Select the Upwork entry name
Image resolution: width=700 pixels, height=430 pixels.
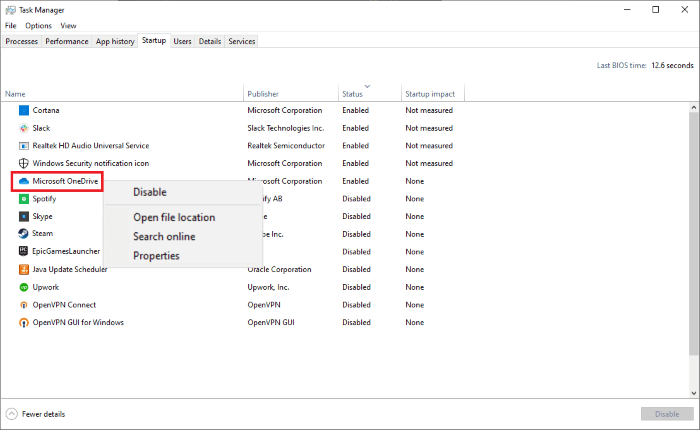[x=46, y=287]
